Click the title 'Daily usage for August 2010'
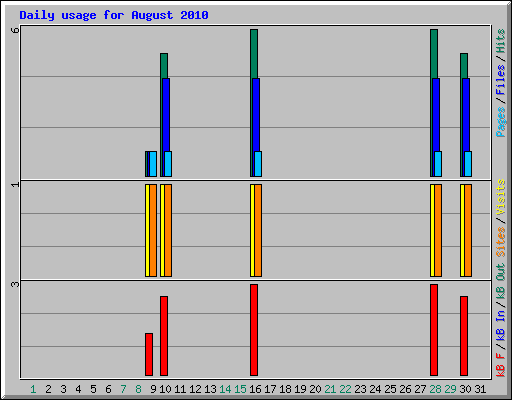The image size is (512, 400). [114, 15]
